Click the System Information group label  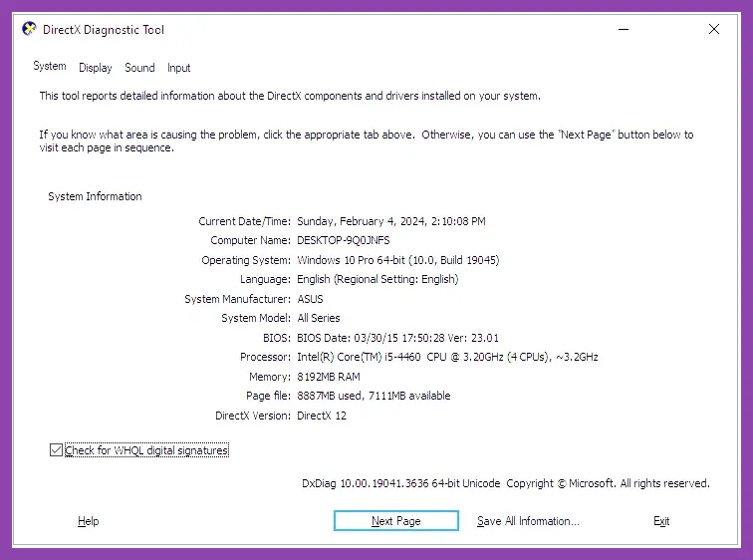(95, 196)
